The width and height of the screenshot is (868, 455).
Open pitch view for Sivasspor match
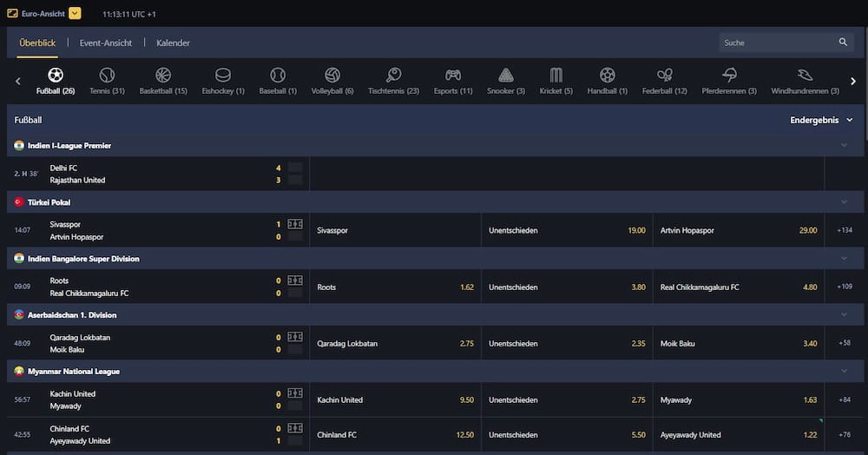pyautogui.click(x=295, y=224)
